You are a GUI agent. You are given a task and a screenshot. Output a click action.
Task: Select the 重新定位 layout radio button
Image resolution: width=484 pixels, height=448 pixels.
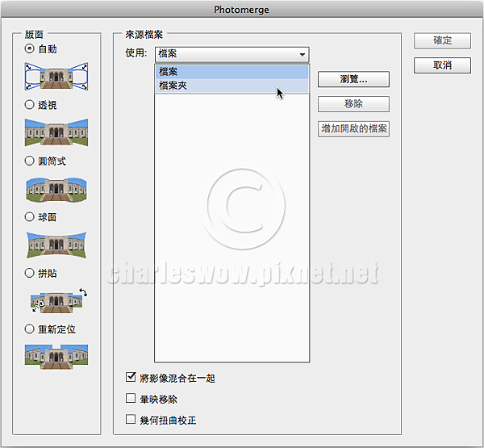[29, 329]
